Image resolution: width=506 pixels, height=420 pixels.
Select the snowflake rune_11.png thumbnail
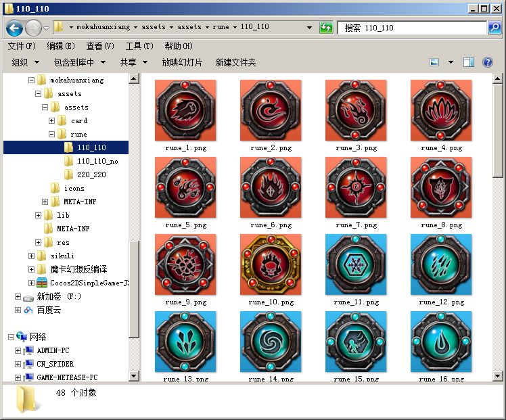coord(356,264)
